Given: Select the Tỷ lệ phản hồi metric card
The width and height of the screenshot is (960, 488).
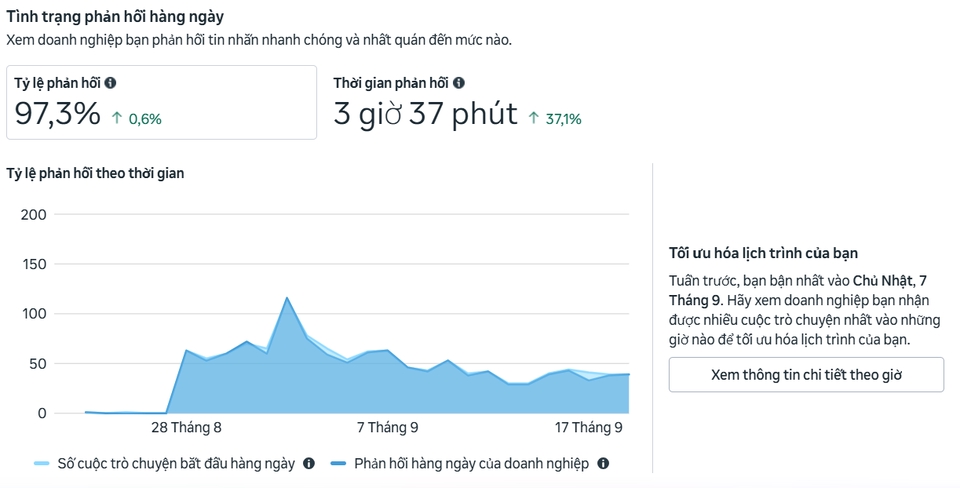Looking at the screenshot, I should click(x=161, y=103).
